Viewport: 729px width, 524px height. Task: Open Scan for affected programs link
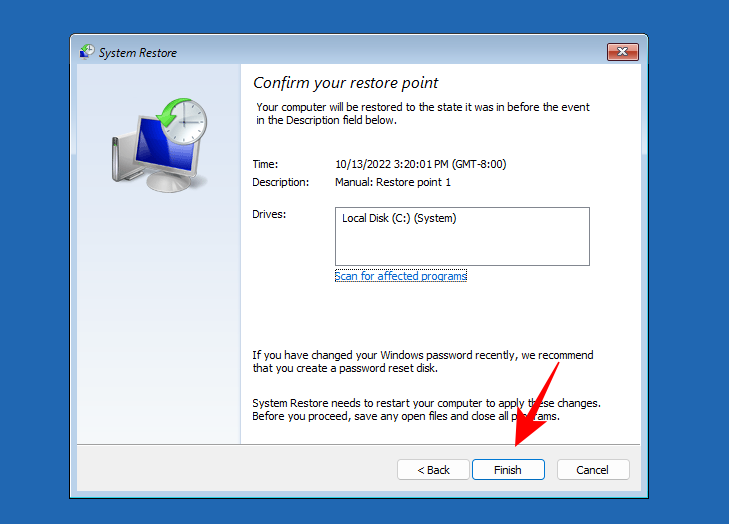coord(401,276)
